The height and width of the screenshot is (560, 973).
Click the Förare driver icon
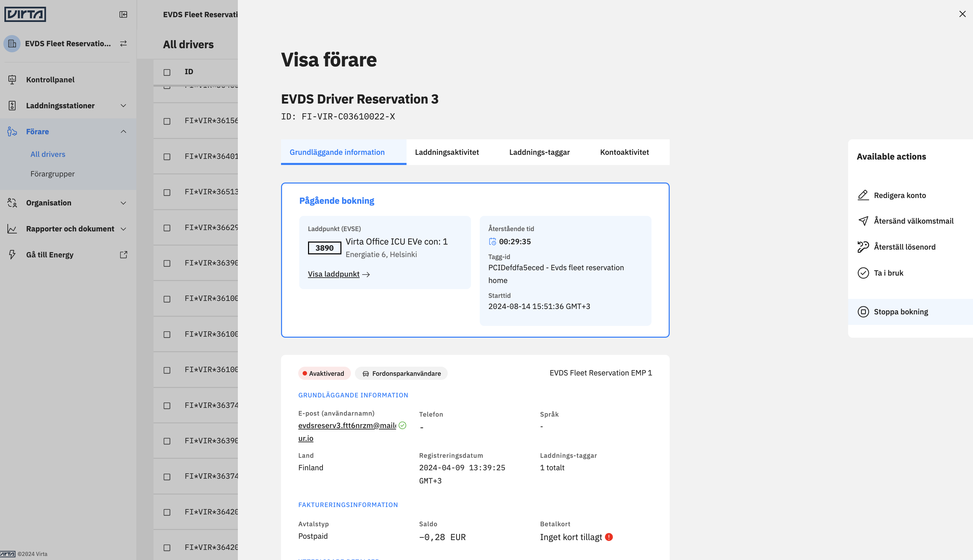[12, 132]
